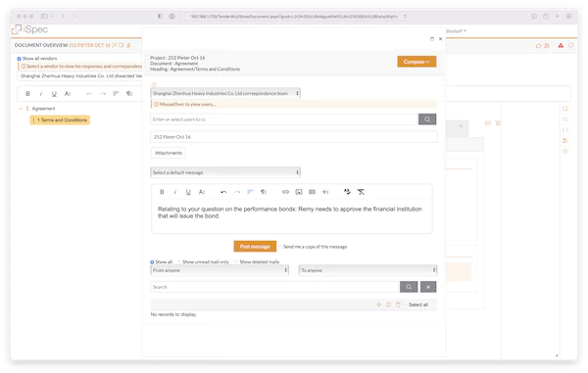The width and height of the screenshot is (588, 373).
Task: Select 1 Terms and Conditions tree item
Action: [60, 119]
